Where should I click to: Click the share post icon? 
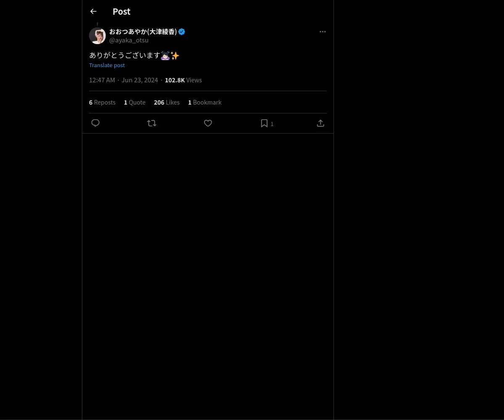tap(320, 123)
